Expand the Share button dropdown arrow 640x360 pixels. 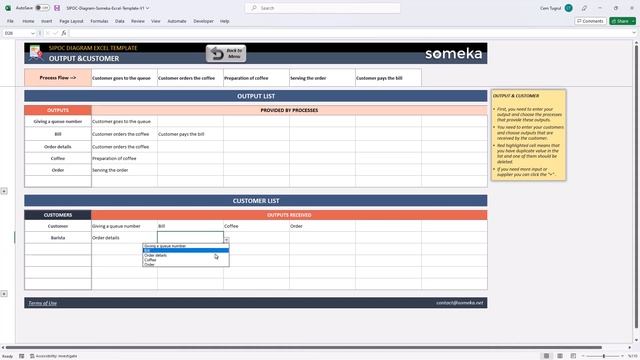click(633, 21)
